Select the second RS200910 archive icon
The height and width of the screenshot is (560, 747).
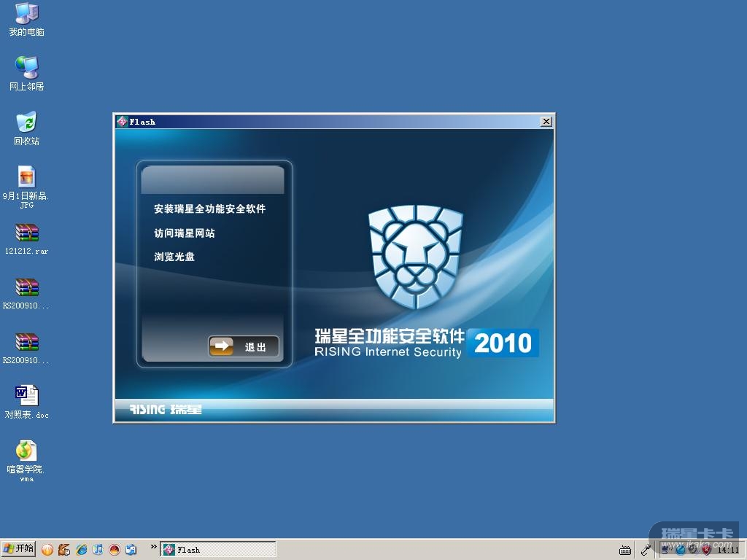27,349
